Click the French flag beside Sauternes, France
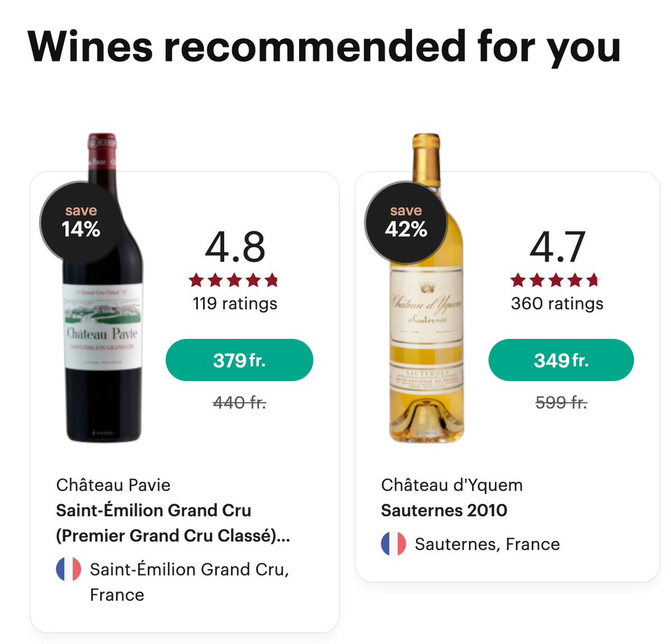 click(394, 543)
